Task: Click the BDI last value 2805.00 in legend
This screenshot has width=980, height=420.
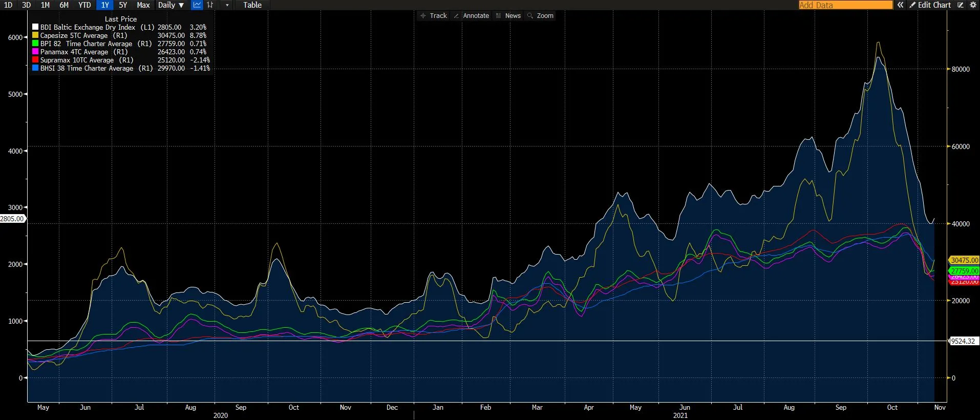Action: 169,27
